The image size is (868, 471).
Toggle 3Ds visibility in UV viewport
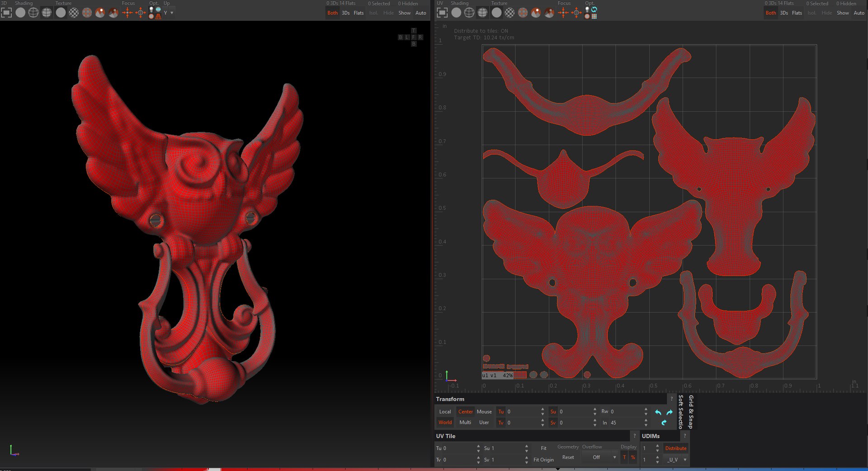point(784,13)
